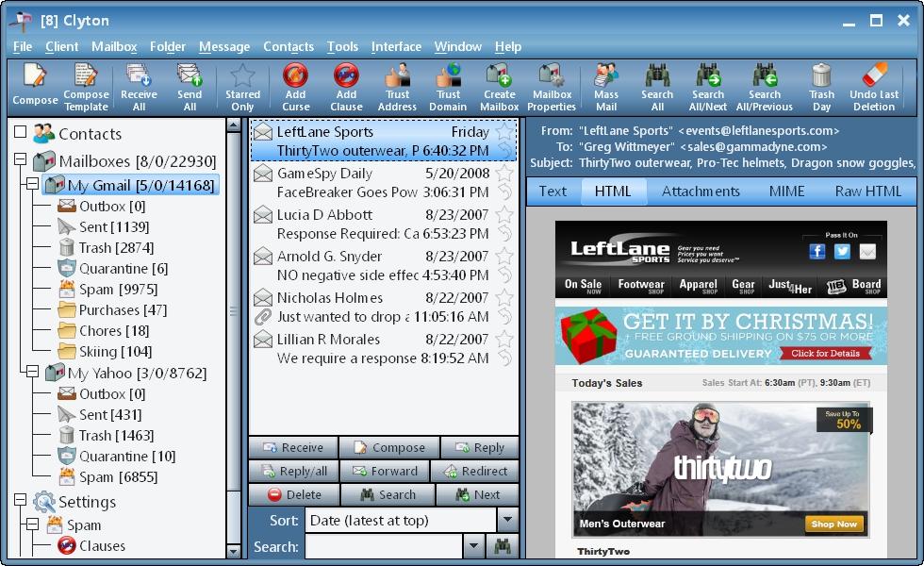Click the email envelope icon under Pass It On
Screen dimensions: 924x566
(867, 252)
